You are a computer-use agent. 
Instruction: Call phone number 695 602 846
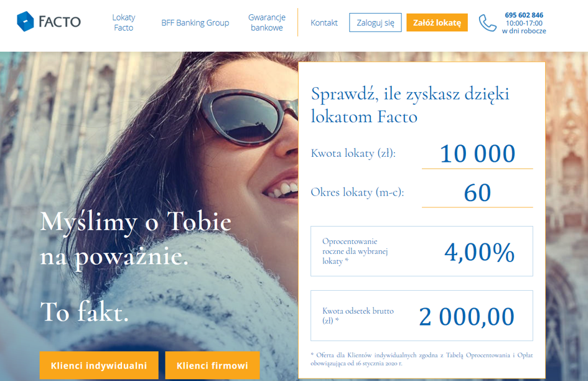click(x=524, y=15)
